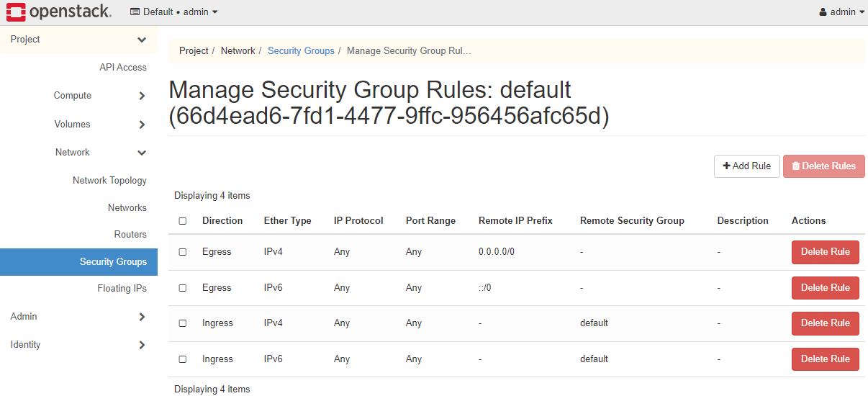868x396 pixels.
Task: Expand the Identity panel chevron
Action: pyautogui.click(x=142, y=345)
